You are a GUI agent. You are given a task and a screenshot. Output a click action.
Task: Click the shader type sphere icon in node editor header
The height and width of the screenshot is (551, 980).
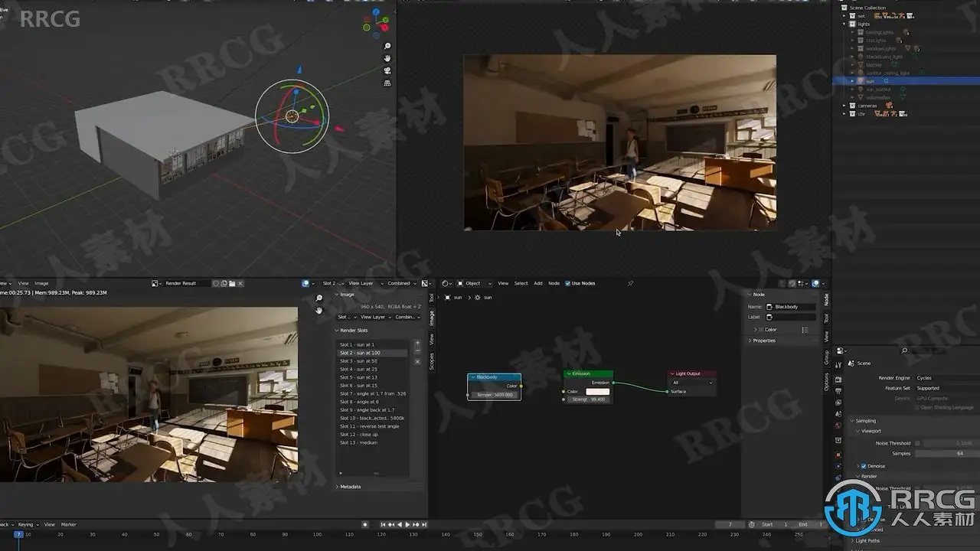(x=446, y=283)
